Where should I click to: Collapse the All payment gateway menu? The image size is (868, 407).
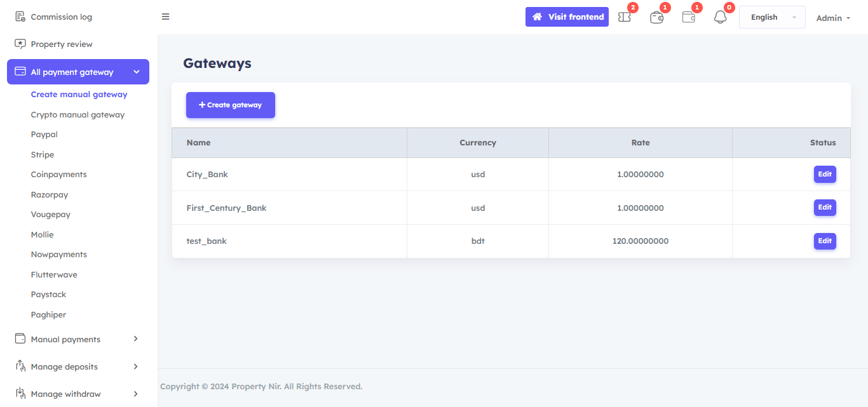136,72
